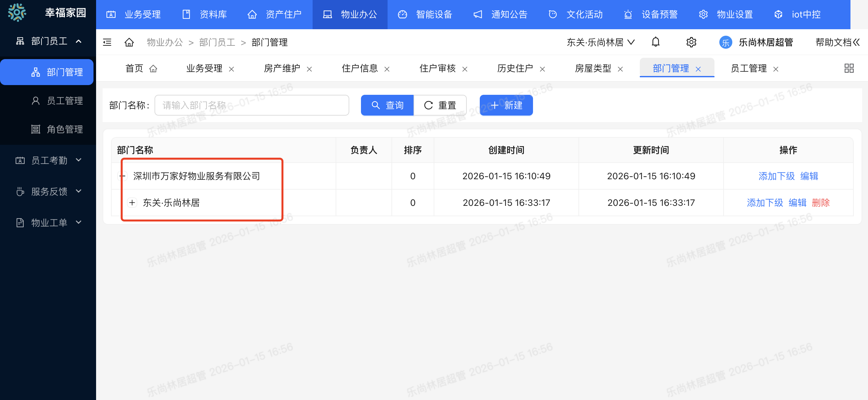The image size is (868, 400).
Task: Click the 幸福家园 logo icon
Action: 17,13
